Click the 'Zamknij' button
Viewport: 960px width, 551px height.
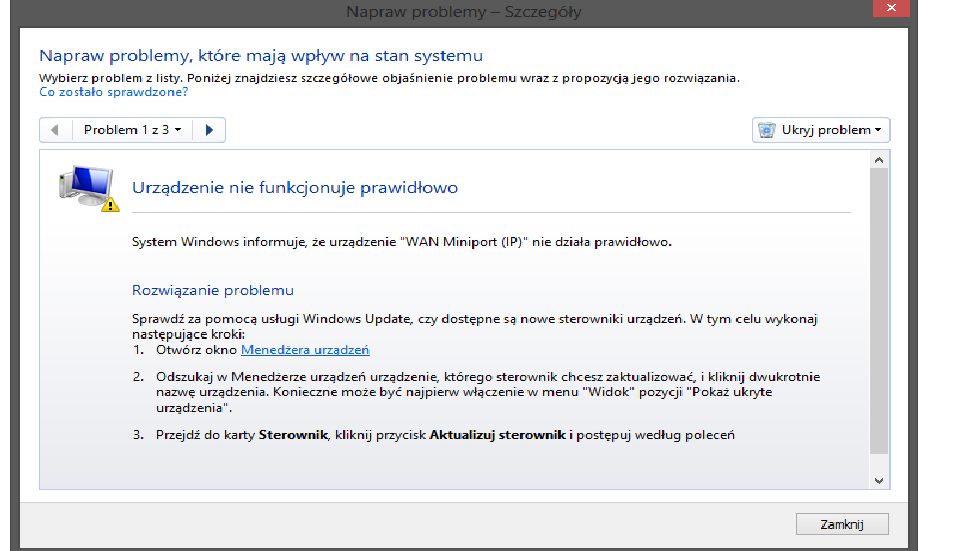[x=842, y=524]
